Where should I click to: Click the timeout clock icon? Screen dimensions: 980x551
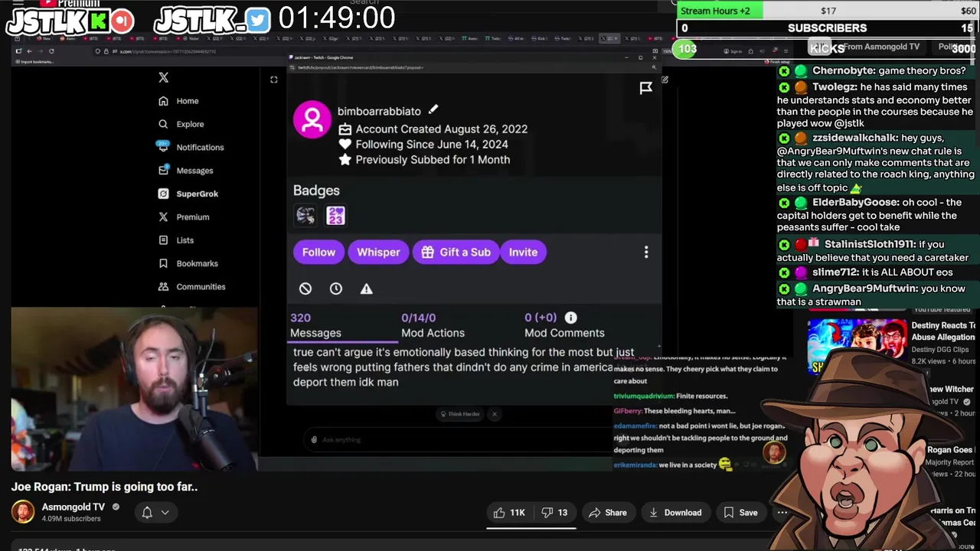point(336,289)
